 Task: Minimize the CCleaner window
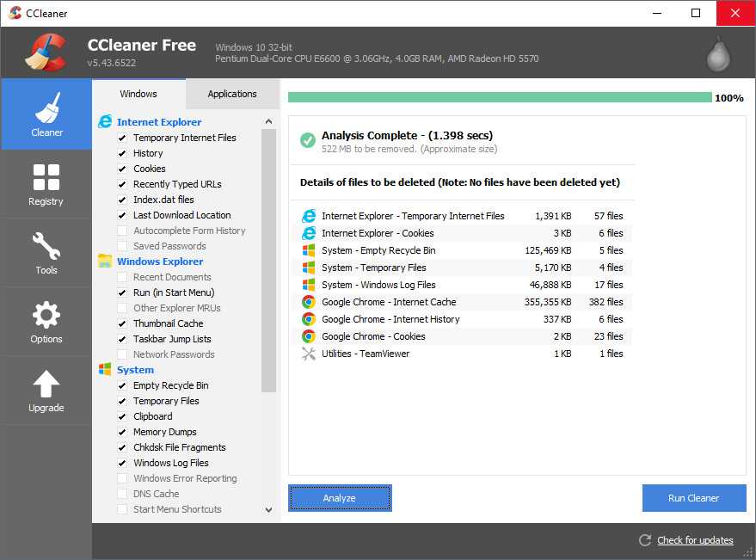click(x=657, y=13)
